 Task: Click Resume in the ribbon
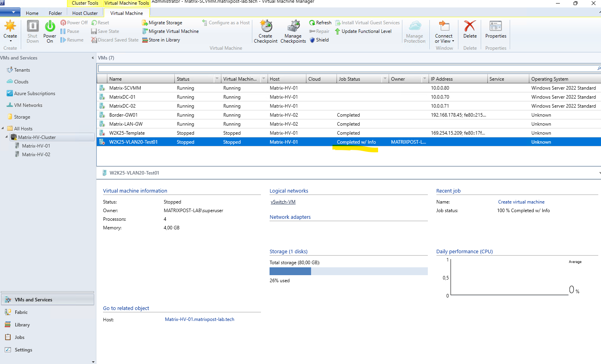pos(72,40)
